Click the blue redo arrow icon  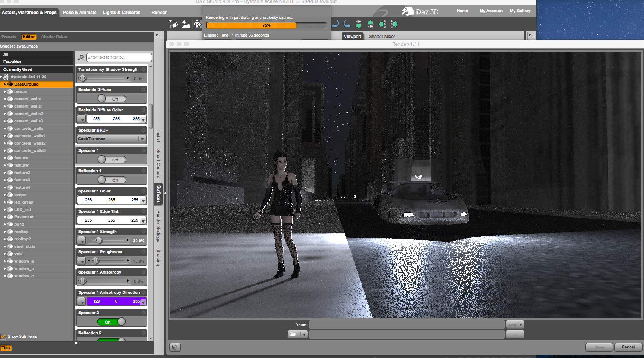coord(347,24)
